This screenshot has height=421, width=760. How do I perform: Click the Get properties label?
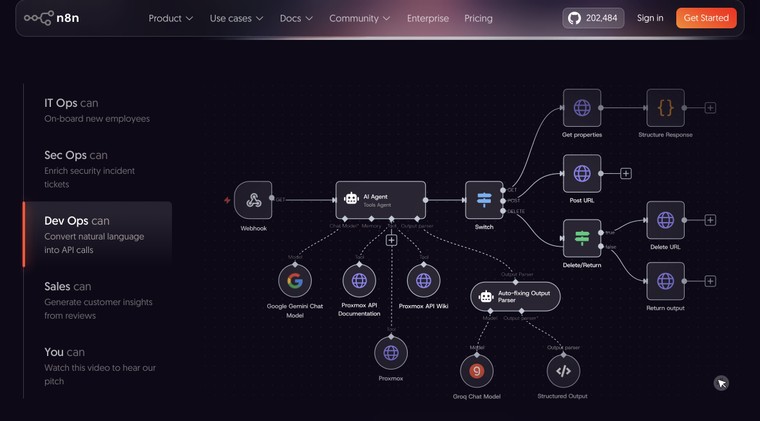pos(582,135)
